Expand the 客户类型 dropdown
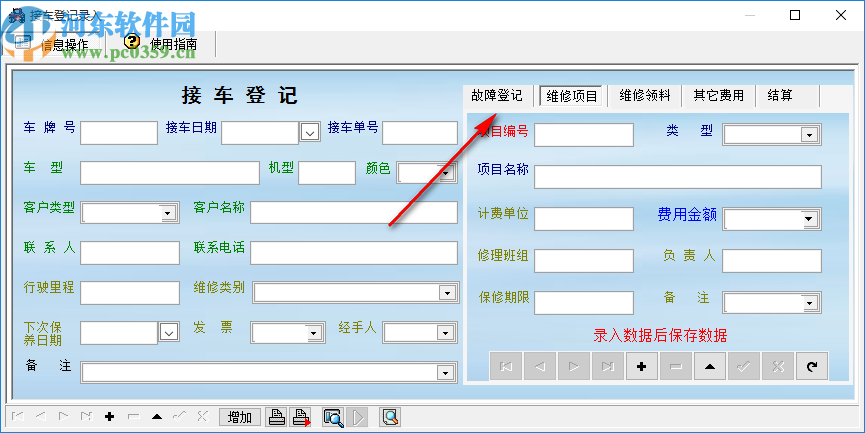 coord(169,212)
